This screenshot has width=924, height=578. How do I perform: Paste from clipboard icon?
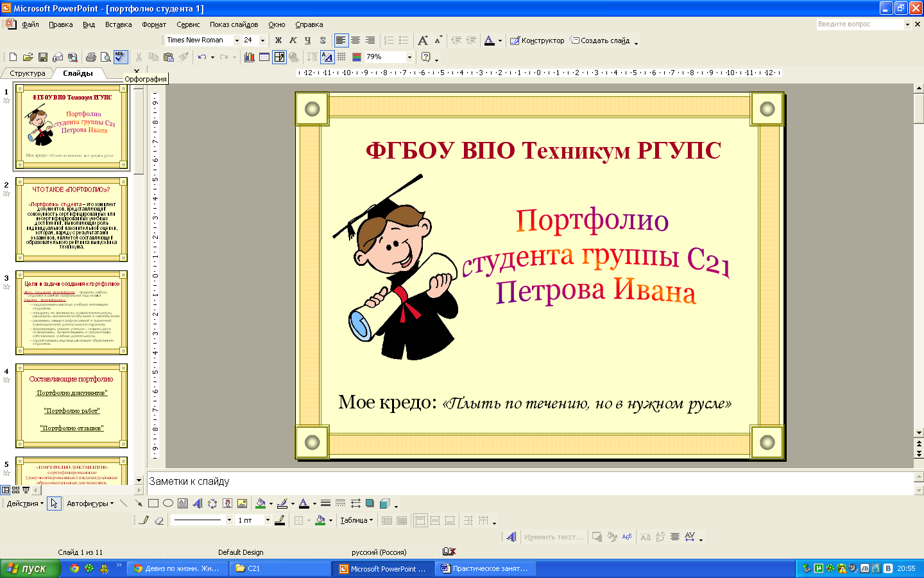coord(169,57)
